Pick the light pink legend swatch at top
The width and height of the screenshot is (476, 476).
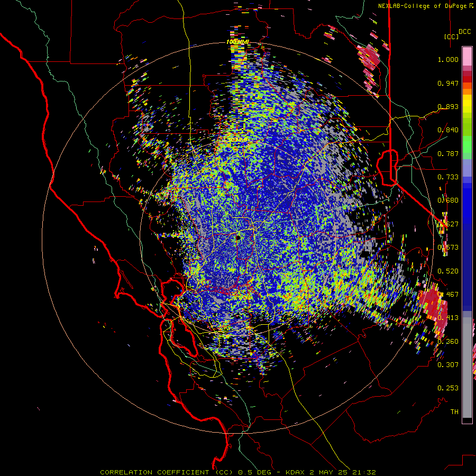(467, 56)
